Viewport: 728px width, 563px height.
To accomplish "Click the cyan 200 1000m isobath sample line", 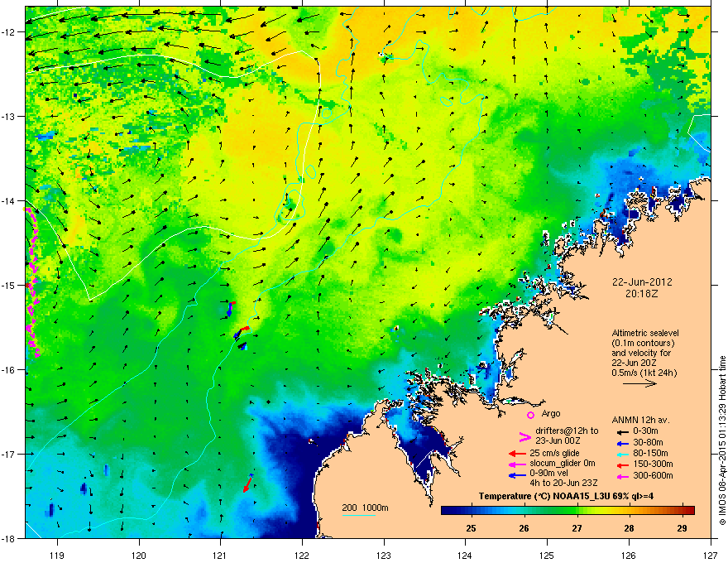I will pyautogui.click(x=358, y=515).
